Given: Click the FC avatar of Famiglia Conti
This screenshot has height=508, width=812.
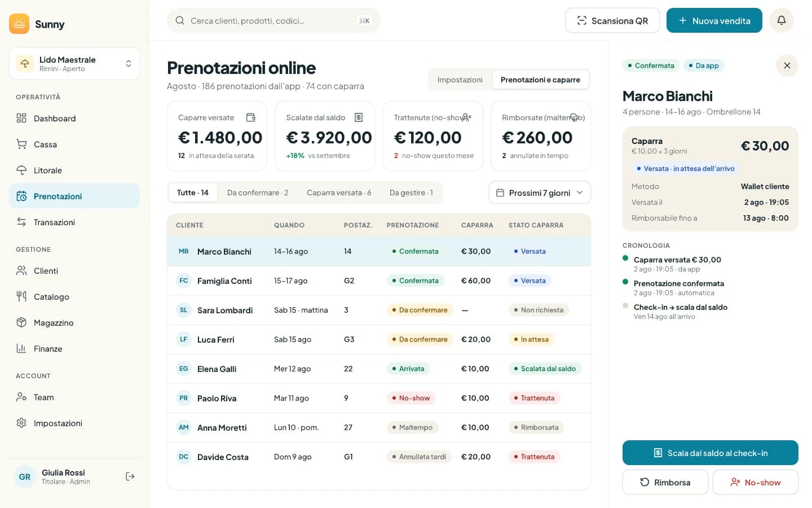Looking at the screenshot, I should [x=184, y=281].
